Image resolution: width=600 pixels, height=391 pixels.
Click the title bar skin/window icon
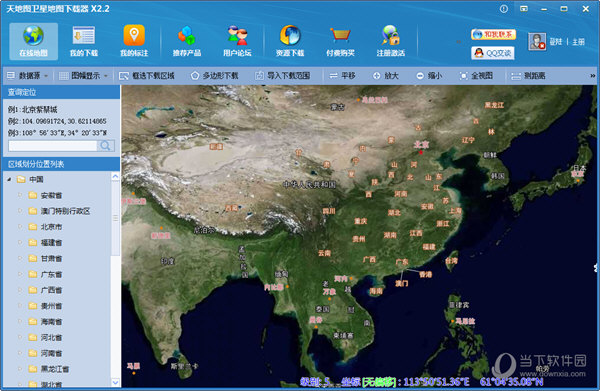tap(524, 8)
